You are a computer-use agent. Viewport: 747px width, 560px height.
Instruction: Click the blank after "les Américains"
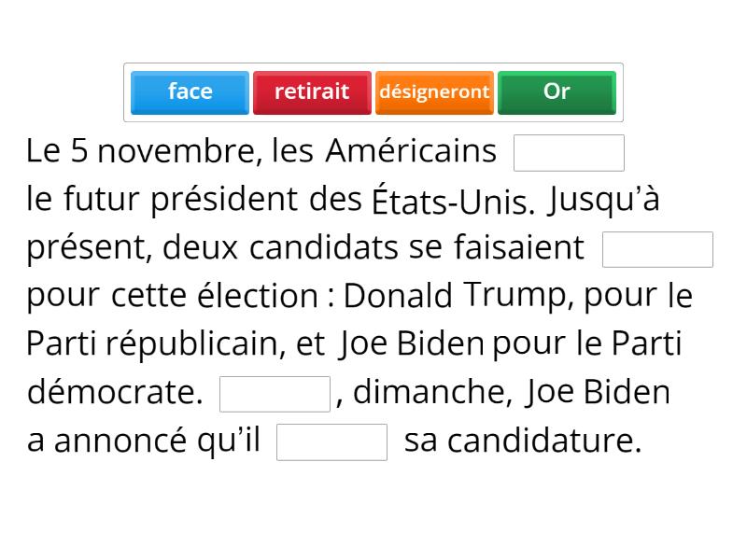[569, 153]
